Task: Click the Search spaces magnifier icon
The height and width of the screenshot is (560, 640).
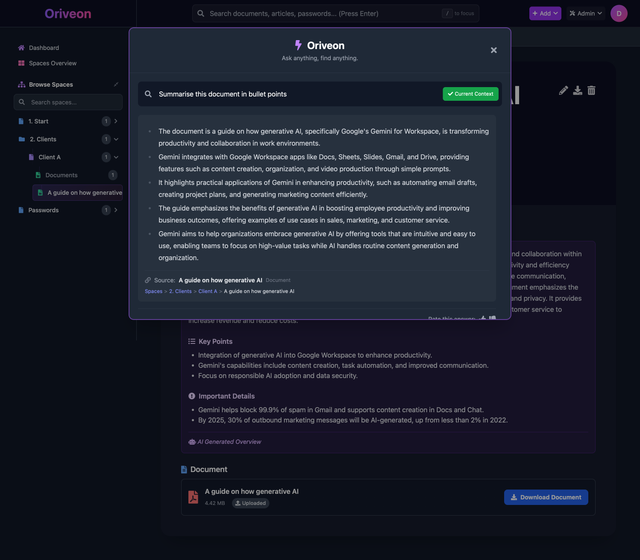Action: pyautogui.click(x=22, y=102)
